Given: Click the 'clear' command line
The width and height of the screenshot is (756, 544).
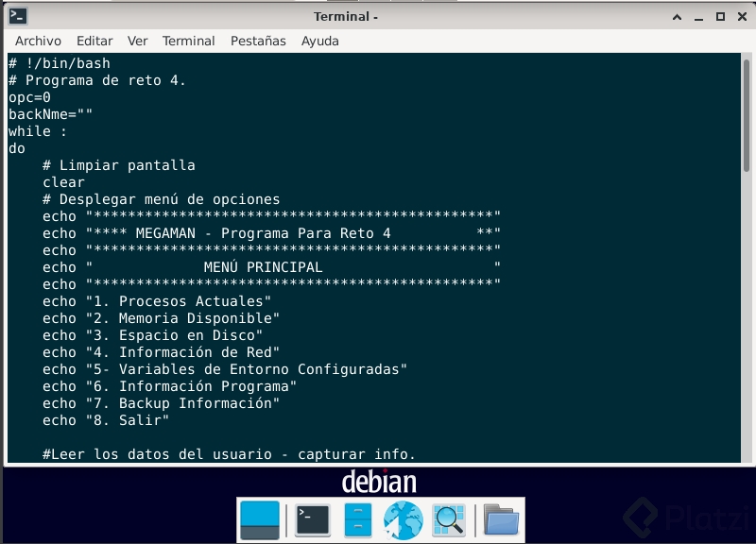Looking at the screenshot, I should [63, 182].
